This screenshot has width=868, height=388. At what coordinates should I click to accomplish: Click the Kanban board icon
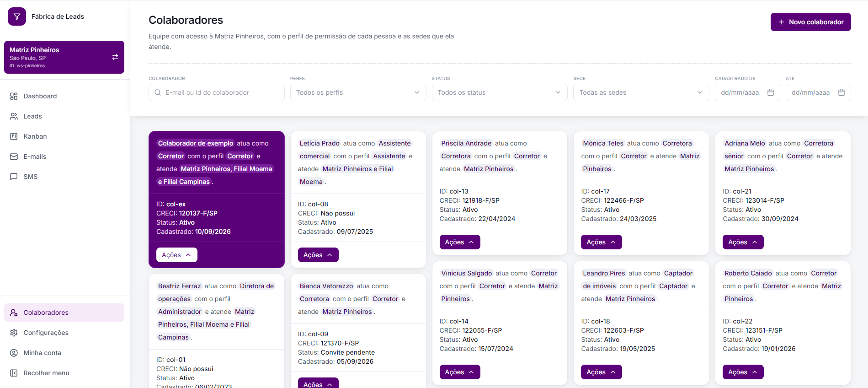(x=14, y=136)
